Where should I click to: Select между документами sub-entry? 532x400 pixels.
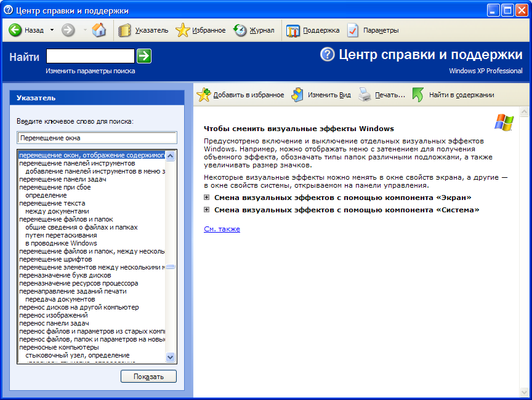pyautogui.click(x=57, y=211)
